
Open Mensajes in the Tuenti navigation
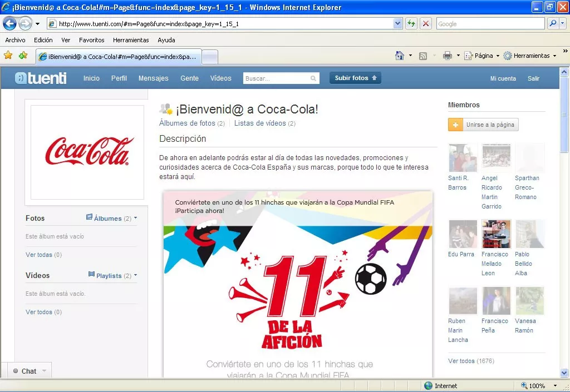tap(154, 78)
